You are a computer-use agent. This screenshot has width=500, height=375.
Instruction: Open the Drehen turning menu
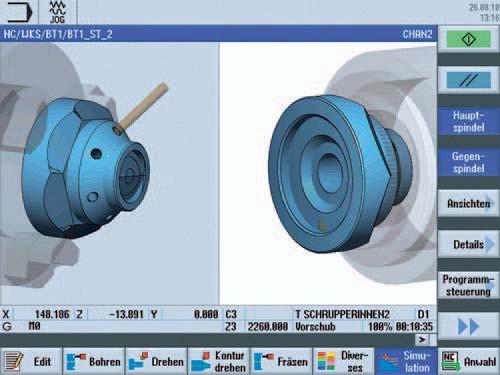pyautogui.click(x=156, y=362)
